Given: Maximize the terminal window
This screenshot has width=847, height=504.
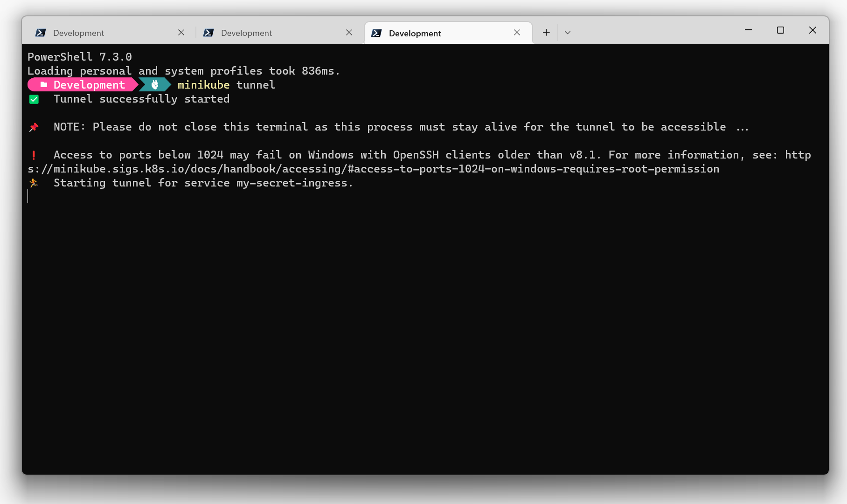Looking at the screenshot, I should point(780,30).
